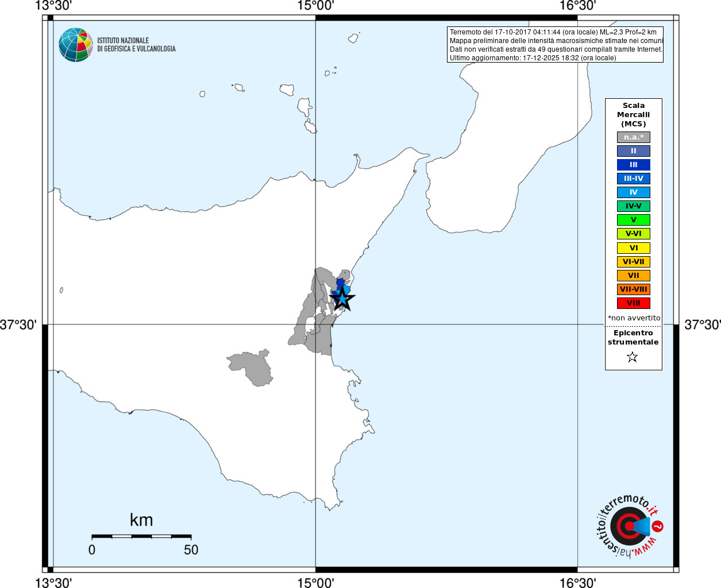Click the orange VII legend swatch
This screenshot has height=588, width=721.
pos(633,276)
